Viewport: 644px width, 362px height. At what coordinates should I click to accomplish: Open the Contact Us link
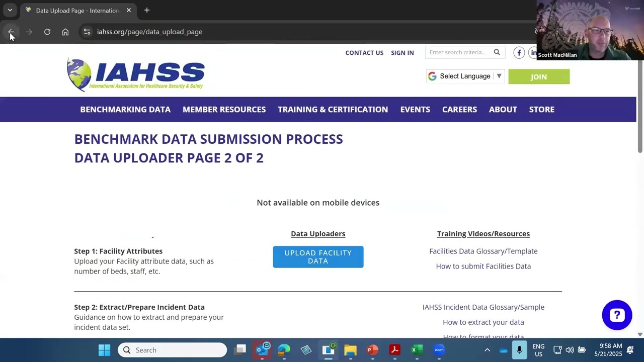(364, 52)
